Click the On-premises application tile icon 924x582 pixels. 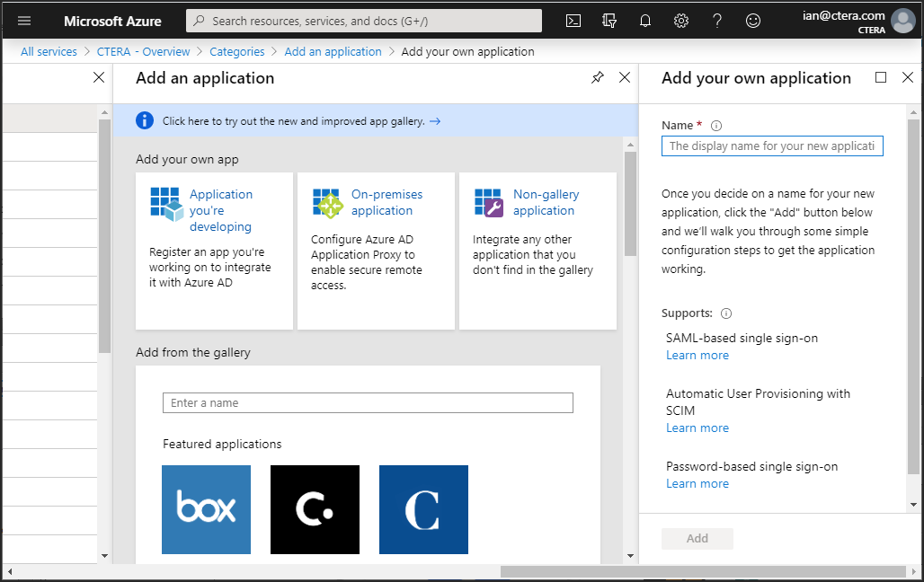(x=328, y=203)
